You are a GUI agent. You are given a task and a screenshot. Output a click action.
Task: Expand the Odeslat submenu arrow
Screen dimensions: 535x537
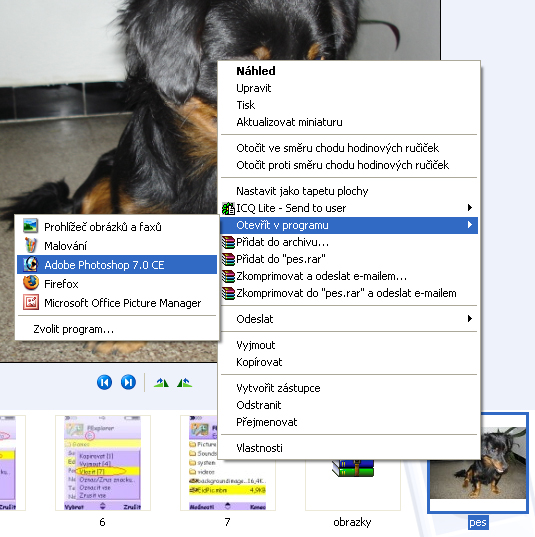pyautogui.click(x=470, y=319)
